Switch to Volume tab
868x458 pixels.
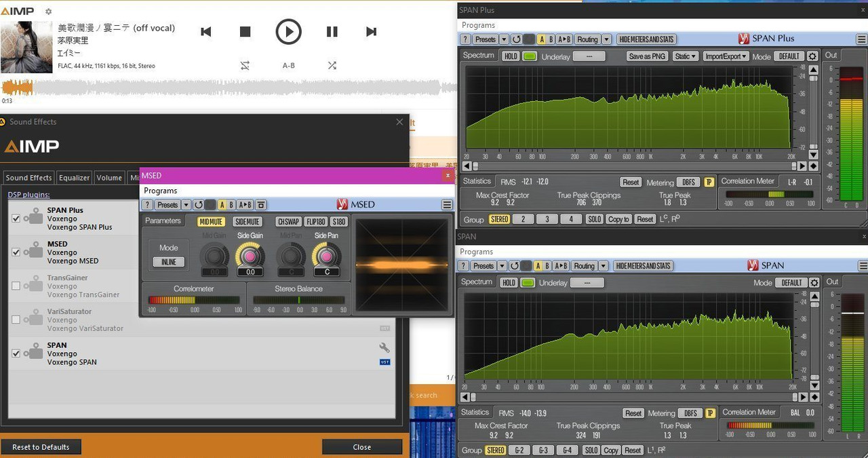[108, 178]
